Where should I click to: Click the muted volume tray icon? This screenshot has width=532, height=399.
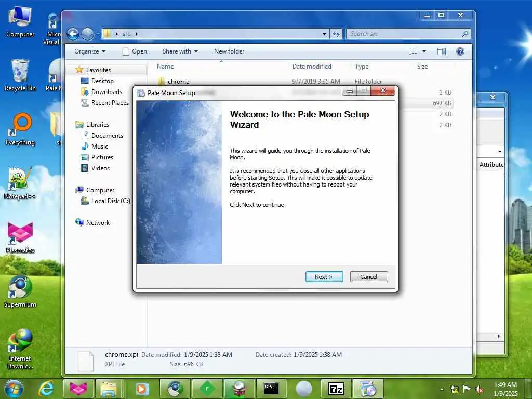tap(480, 389)
